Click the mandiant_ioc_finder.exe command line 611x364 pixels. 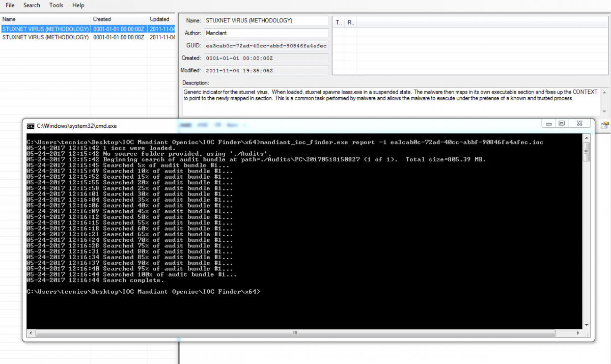[285, 142]
